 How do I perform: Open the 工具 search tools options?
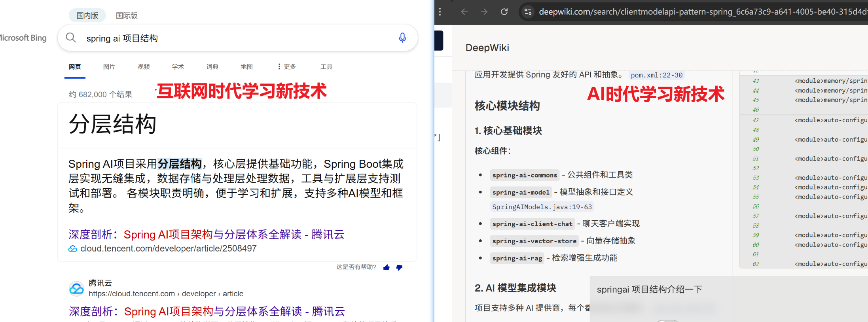(326, 67)
